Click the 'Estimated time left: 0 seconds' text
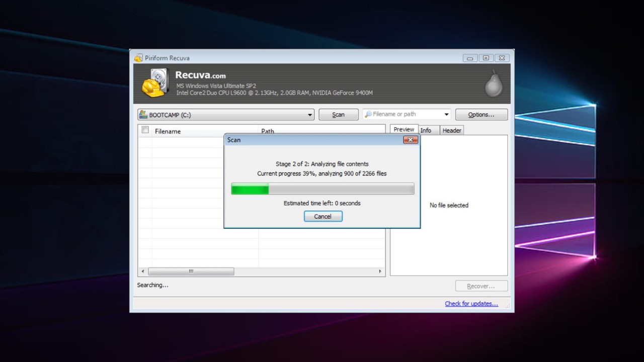Viewport: 644px width, 362px height. [322, 203]
